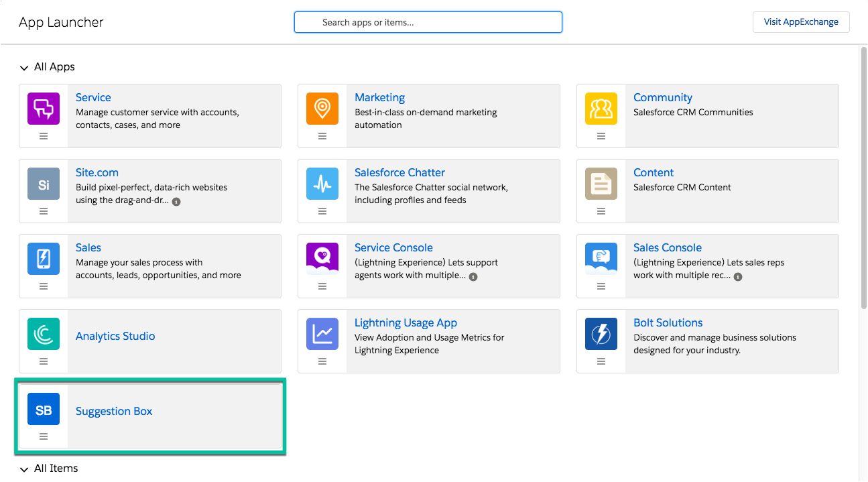Click drag handle under Content icon

[601, 211]
